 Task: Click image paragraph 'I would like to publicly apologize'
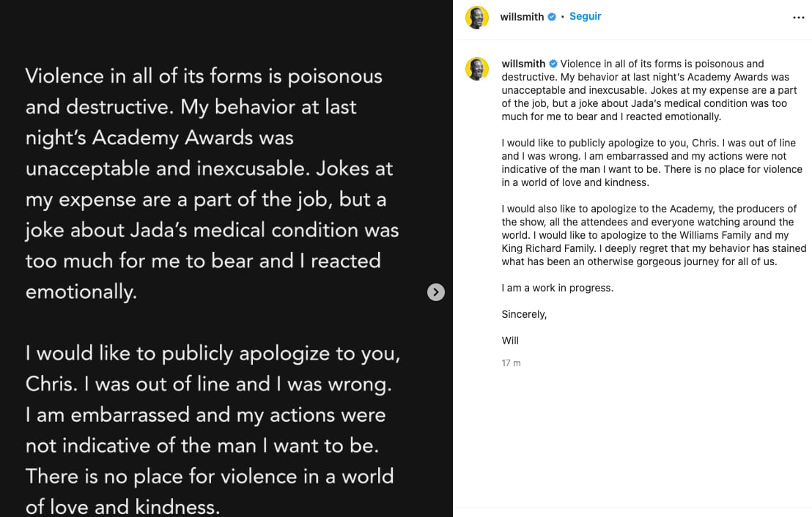pyautogui.click(x=212, y=429)
